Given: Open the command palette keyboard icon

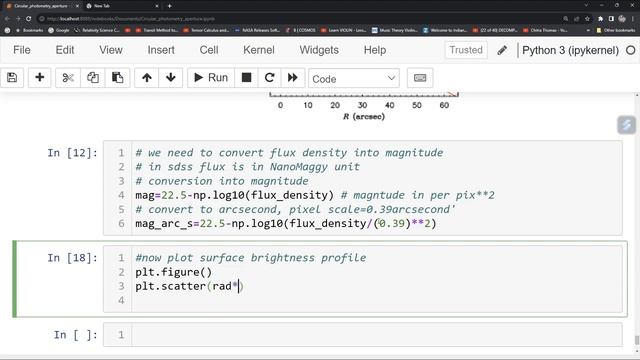Looking at the screenshot, I should [x=420, y=78].
